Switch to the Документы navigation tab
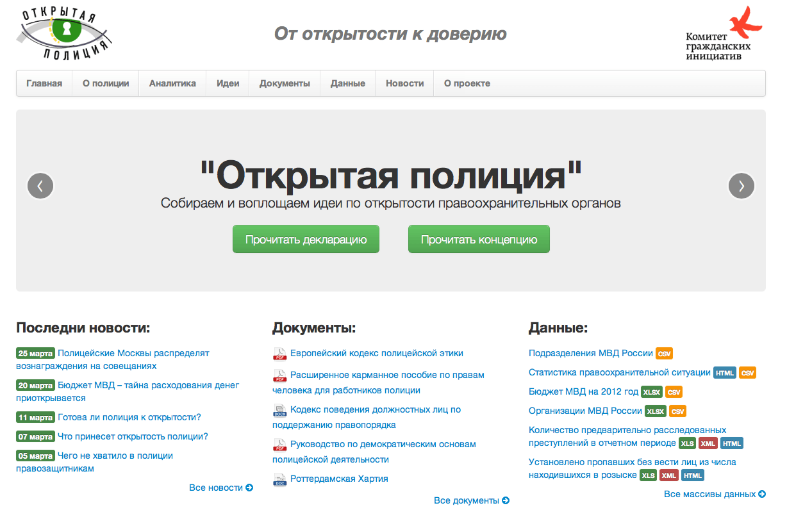Image resolution: width=812 pixels, height=526 pixels. pyautogui.click(x=285, y=83)
